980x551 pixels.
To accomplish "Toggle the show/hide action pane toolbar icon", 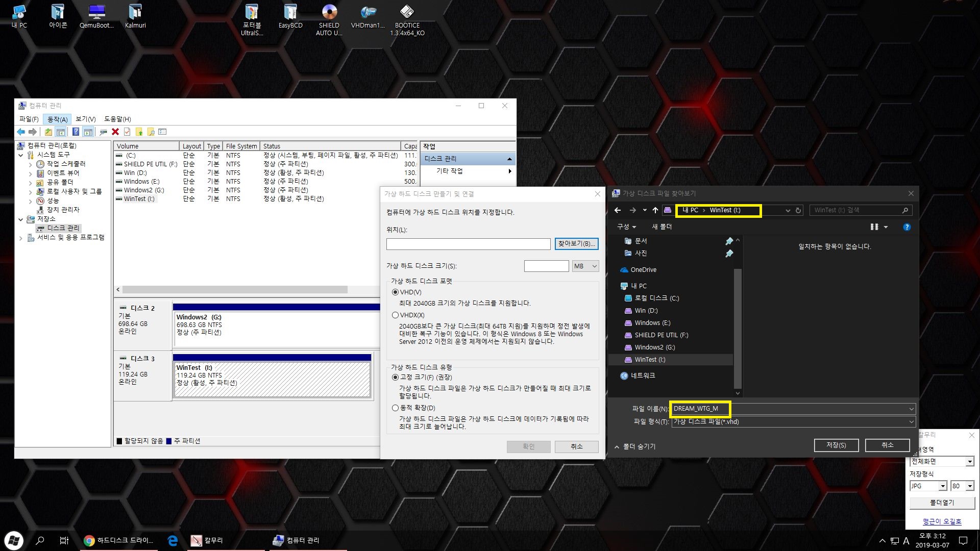I will point(88,132).
